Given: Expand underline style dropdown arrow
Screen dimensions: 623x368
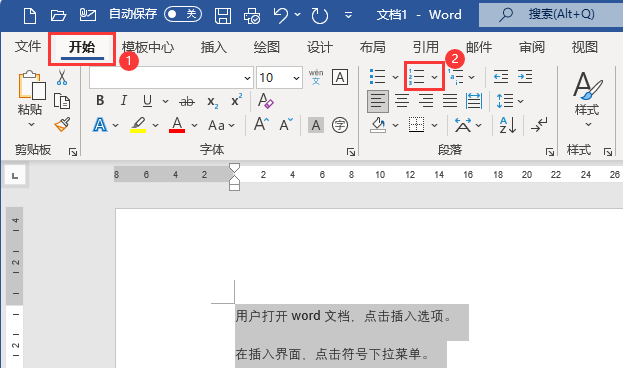Looking at the screenshot, I should (165, 101).
